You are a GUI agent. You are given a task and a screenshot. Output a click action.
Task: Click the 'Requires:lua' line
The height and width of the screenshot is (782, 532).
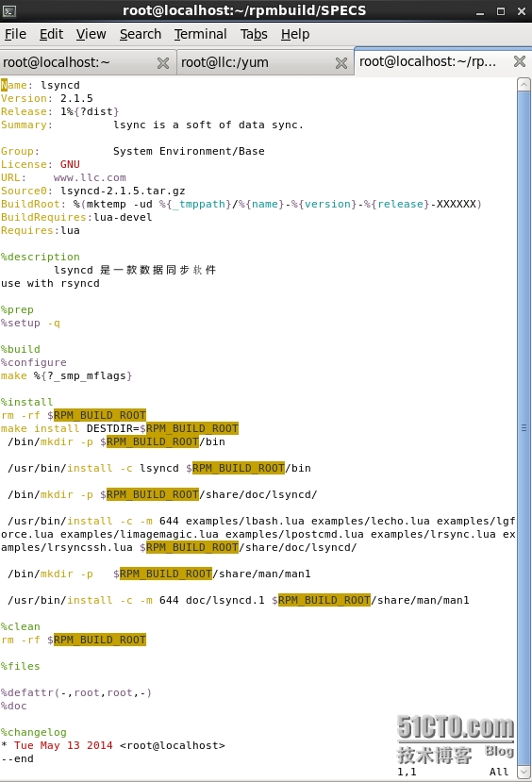pyautogui.click(x=41, y=230)
